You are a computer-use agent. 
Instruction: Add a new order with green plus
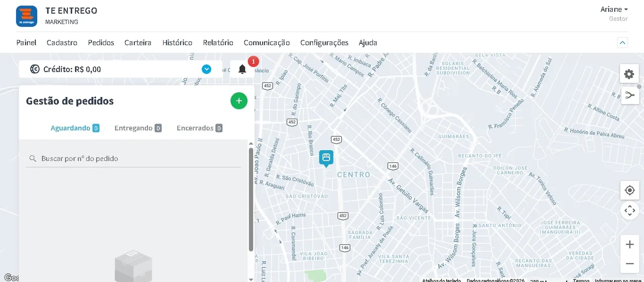pos(239,101)
